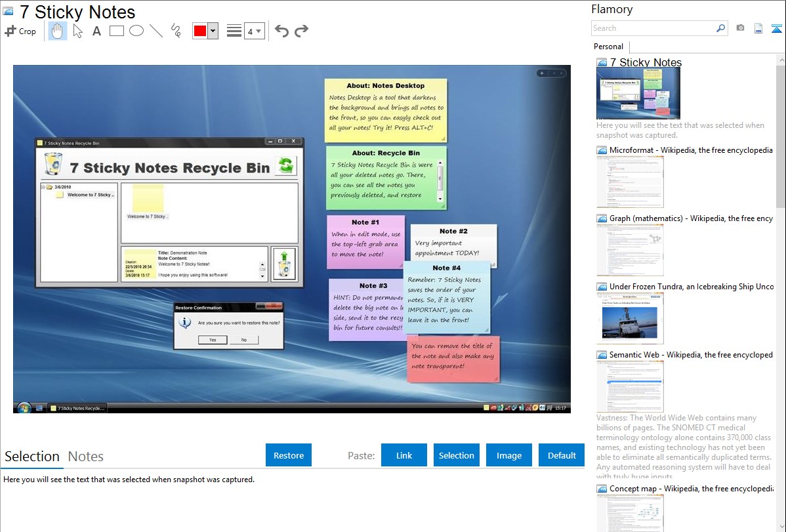Click the restore note icon with green arrow
Image resolution: width=786 pixels, height=532 pixels.
pyautogui.click(x=284, y=264)
